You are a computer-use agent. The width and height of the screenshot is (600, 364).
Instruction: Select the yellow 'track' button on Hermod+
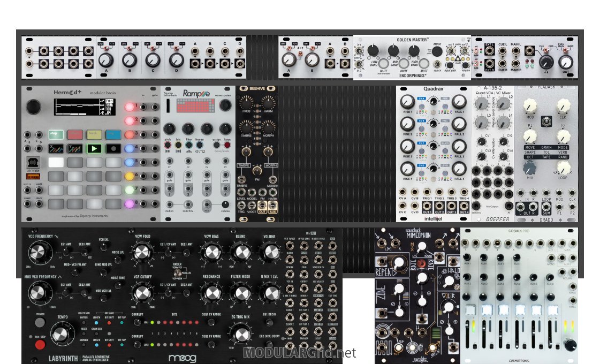pos(94,134)
